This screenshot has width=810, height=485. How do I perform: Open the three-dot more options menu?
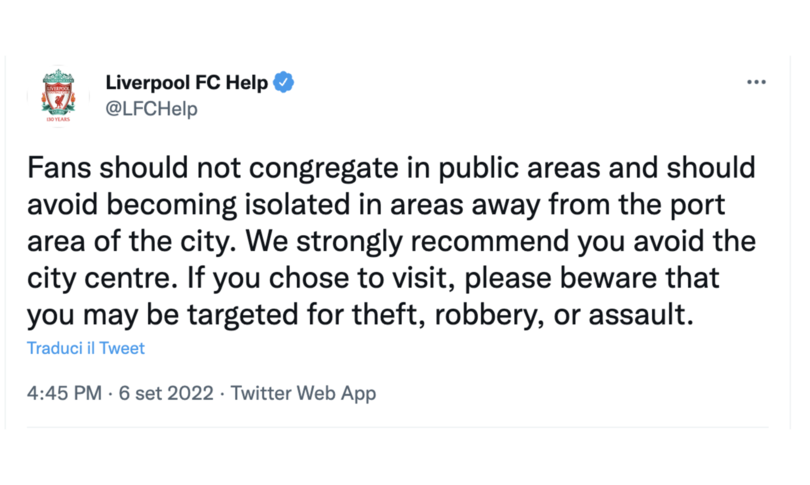[x=756, y=82]
